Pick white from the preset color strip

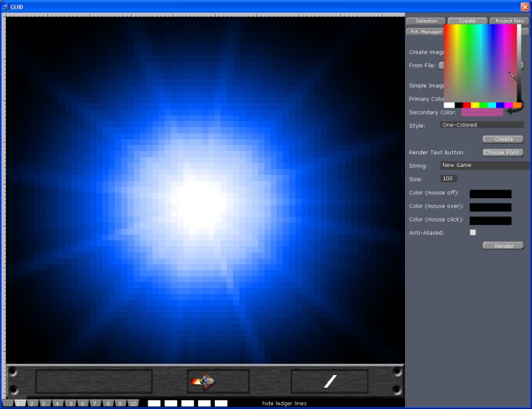(x=449, y=105)
